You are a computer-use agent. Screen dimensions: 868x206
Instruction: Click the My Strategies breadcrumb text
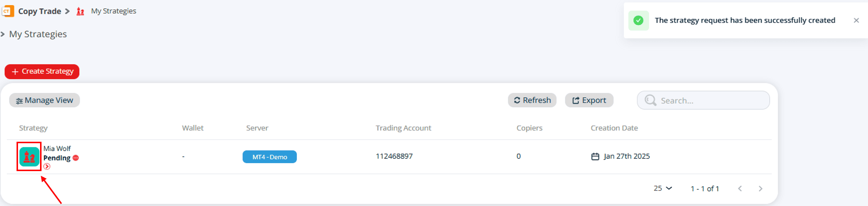[x=114, y=11]
